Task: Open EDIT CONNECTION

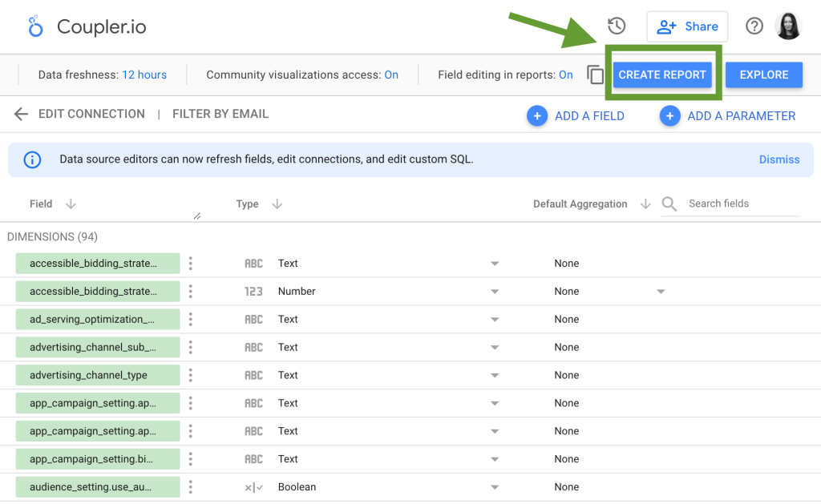Action: click(91, 114)
